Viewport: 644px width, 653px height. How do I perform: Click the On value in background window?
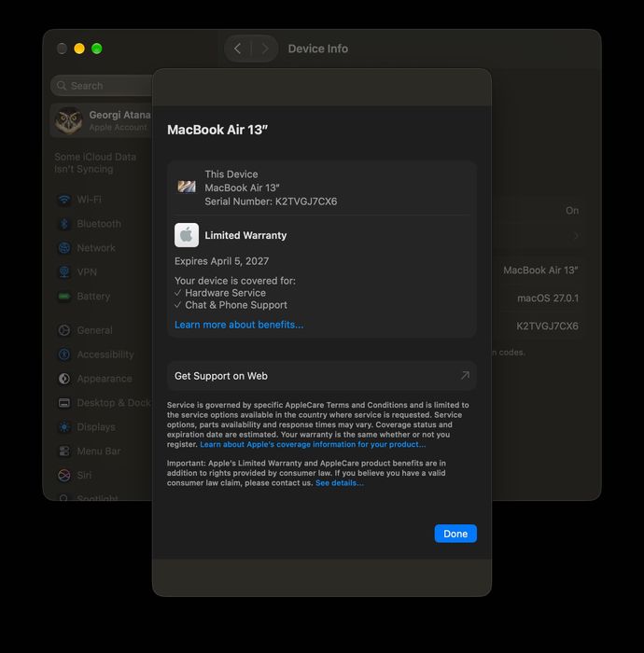[x=572, y=211]
